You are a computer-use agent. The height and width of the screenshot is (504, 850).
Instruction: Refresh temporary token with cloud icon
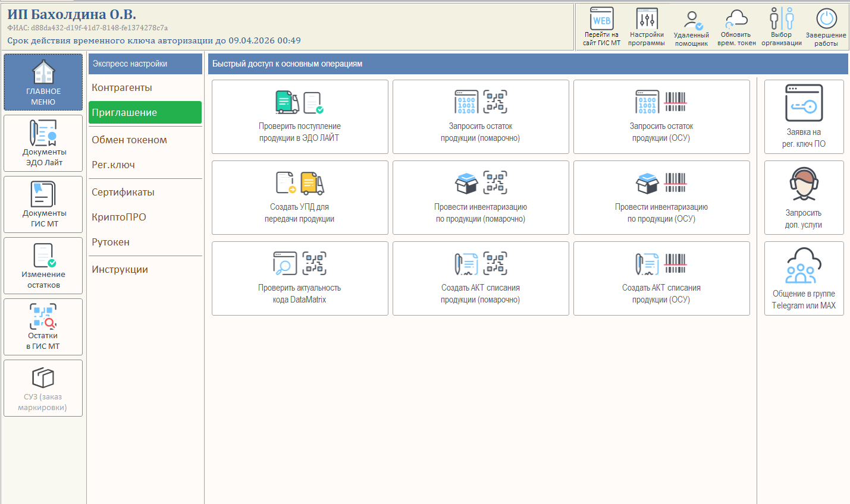tap(736, 27)
